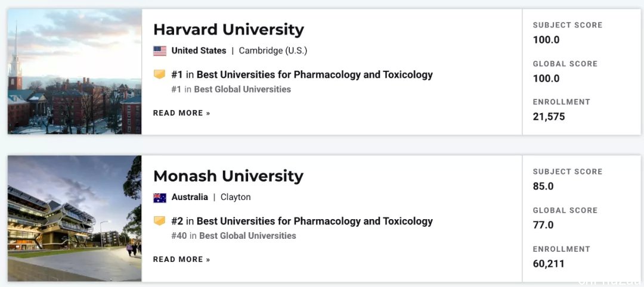Click the United States country label
Image resolution: width=644 pixels, height=287 pixels.
tap(199, 51)
